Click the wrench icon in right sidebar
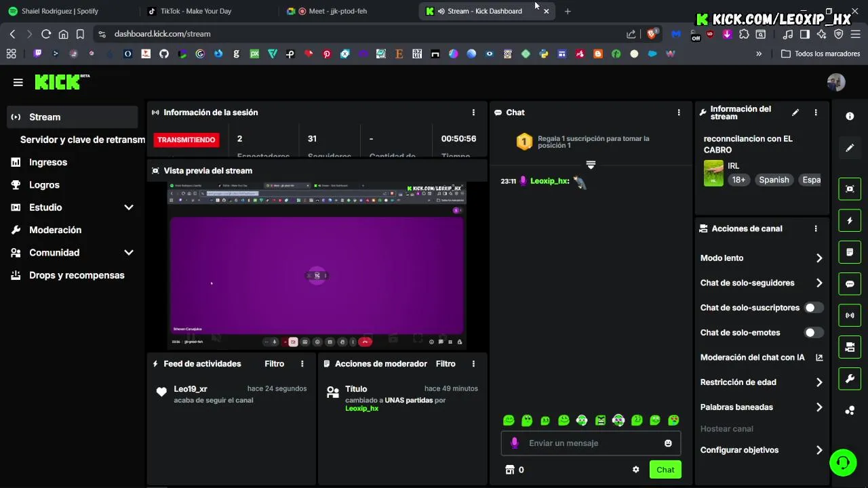The height and width of the screenshot is (488, 868). pyautogui.click(x=850, y=378)
